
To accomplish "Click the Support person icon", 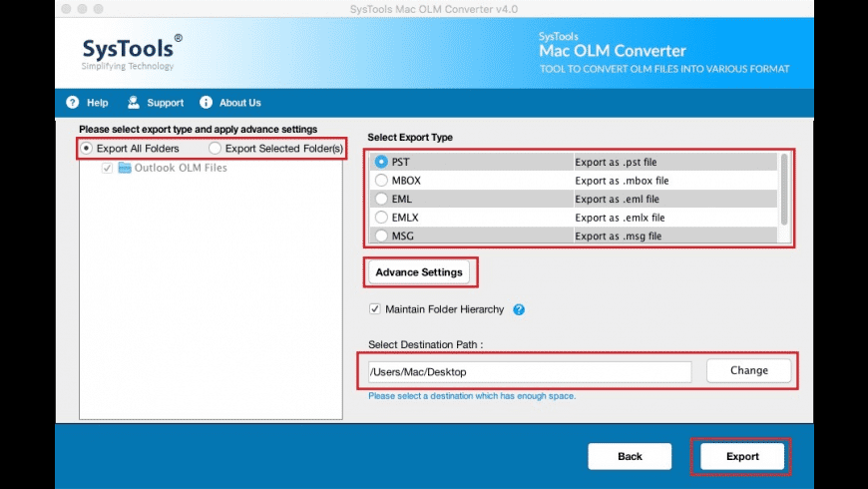I will coord(134,103).
